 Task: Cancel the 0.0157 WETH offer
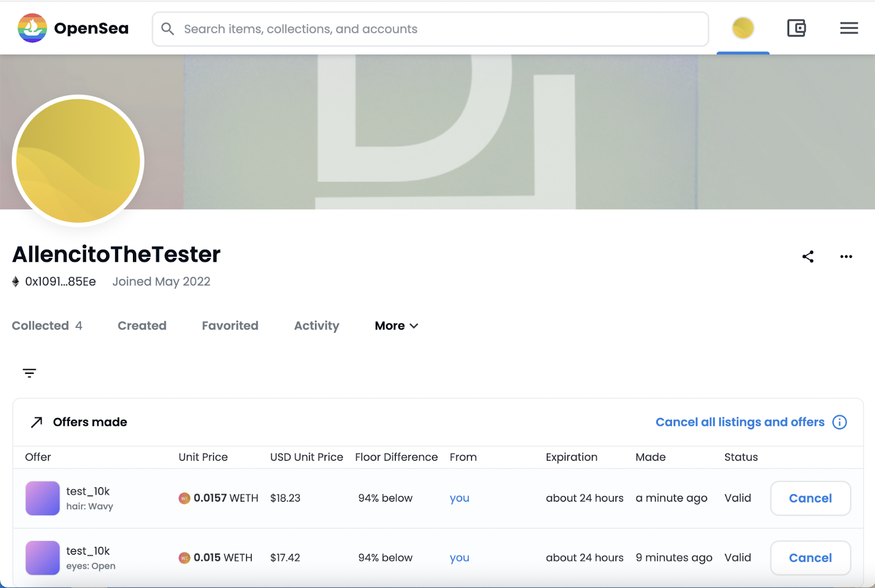(810, 498)
